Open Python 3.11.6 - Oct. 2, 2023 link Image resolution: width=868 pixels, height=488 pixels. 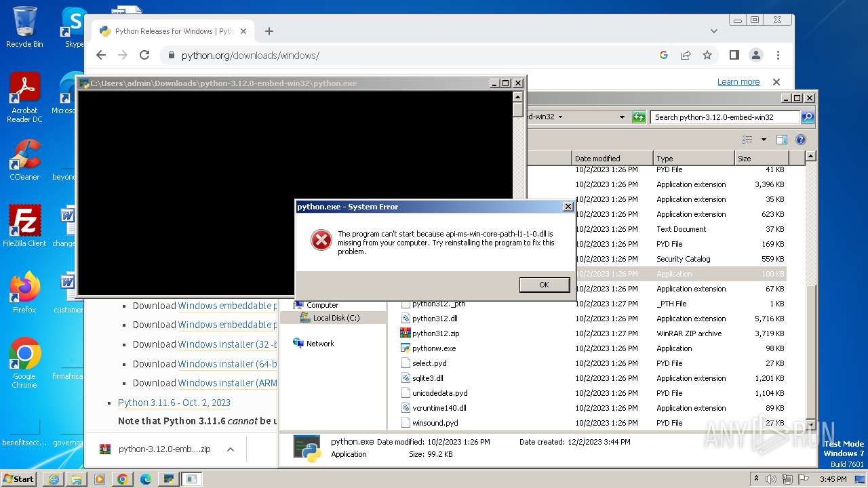pos(174,403)
